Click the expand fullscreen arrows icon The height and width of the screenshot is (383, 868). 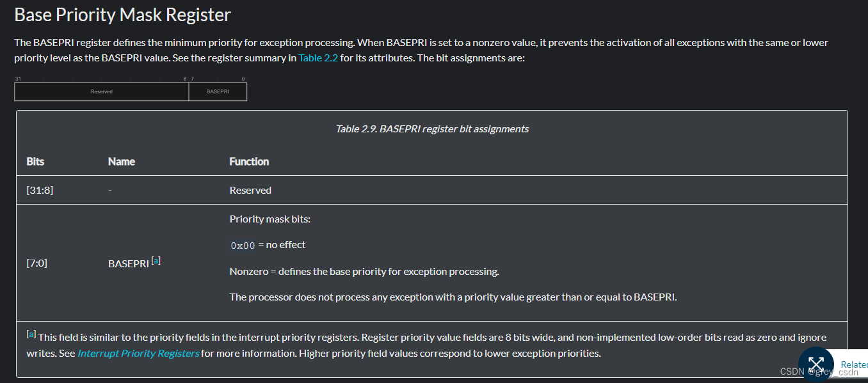(816, 364)
